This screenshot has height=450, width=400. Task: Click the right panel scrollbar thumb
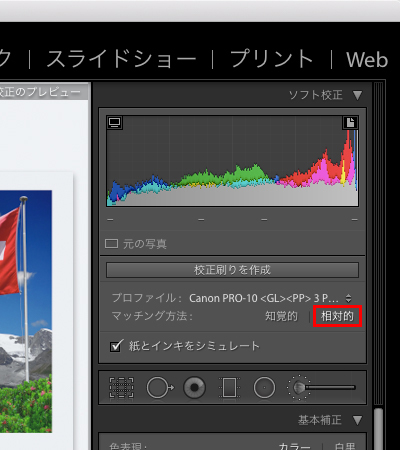pos(378,428)
